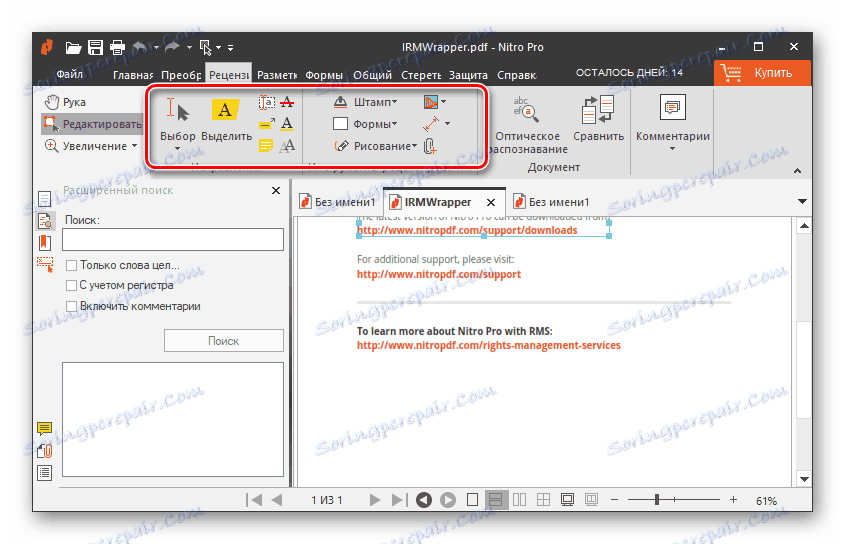Click the Купить buy button
Screen dimensions: 845x544
click(763, 73)
